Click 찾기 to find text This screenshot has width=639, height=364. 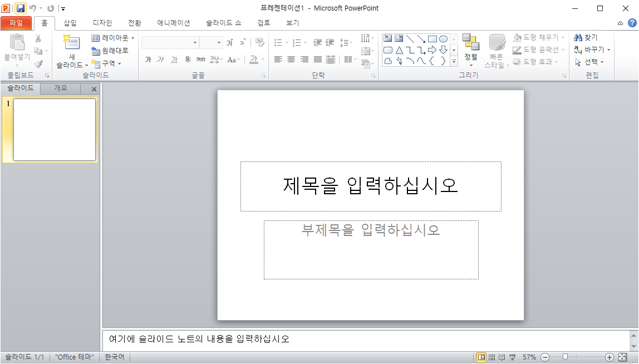[586, 37]
